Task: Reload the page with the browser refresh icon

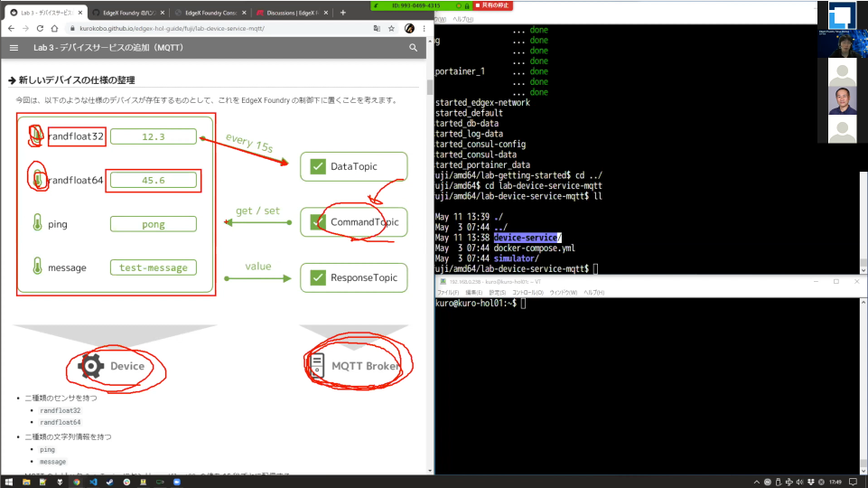Action: 39,28
